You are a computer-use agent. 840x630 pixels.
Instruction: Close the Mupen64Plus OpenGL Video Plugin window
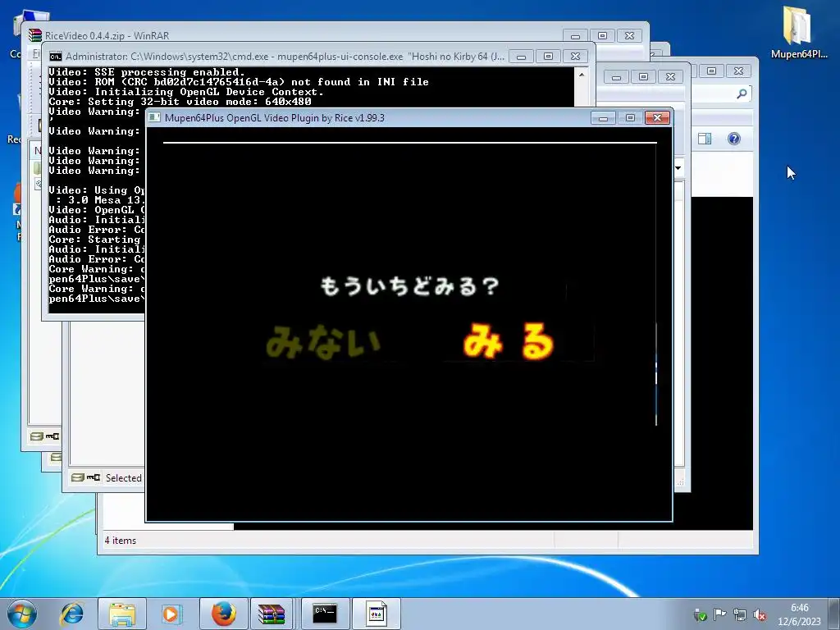click(x=657, y=118)
